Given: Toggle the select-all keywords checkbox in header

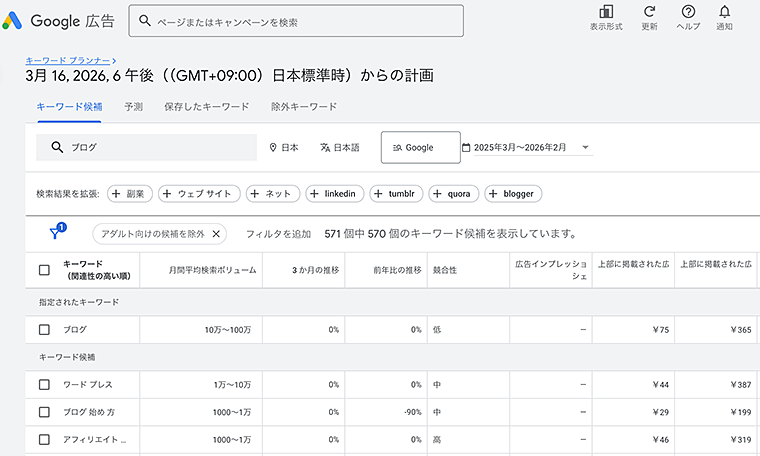Looking at the screenshot, I should click(44, 270).
